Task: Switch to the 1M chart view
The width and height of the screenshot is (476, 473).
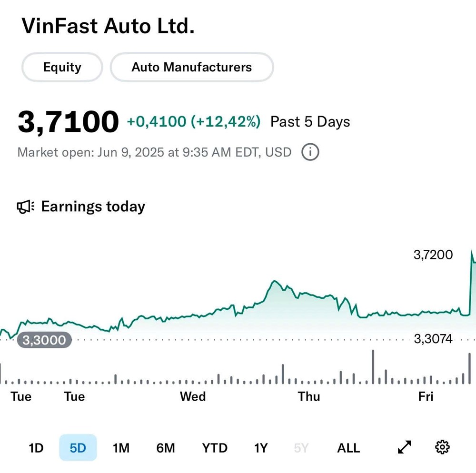Action: click(x=121, y=448)
